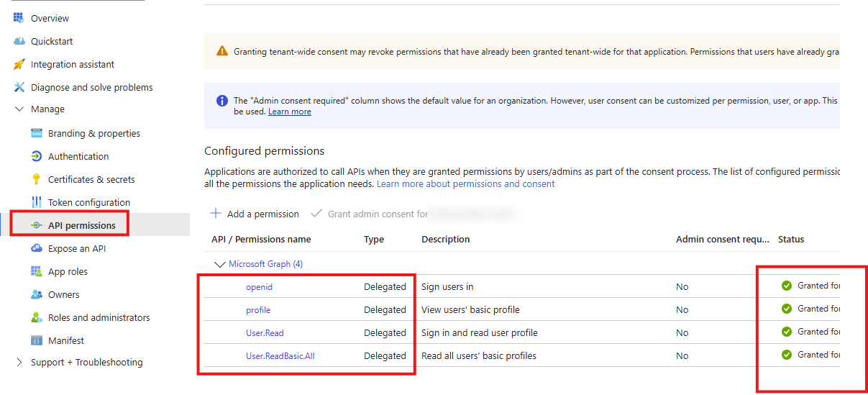Open the User.ReadBasic.All permission link
The image size is (868, 395).
(x=280, y=355)
